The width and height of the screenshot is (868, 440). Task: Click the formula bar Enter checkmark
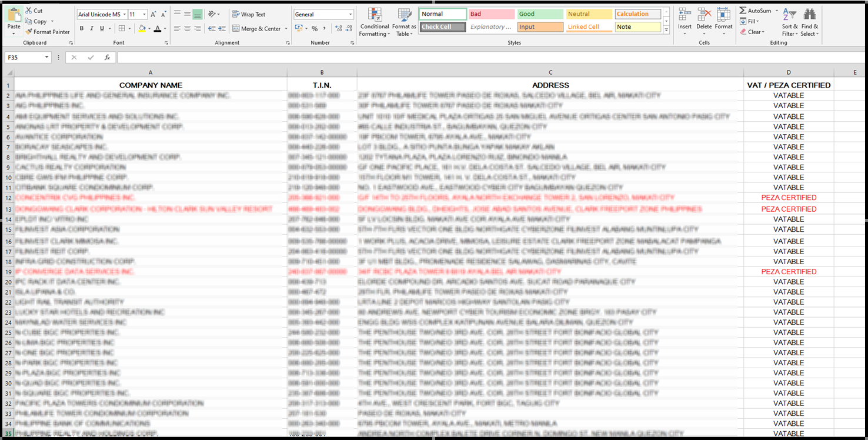point(91,58)
